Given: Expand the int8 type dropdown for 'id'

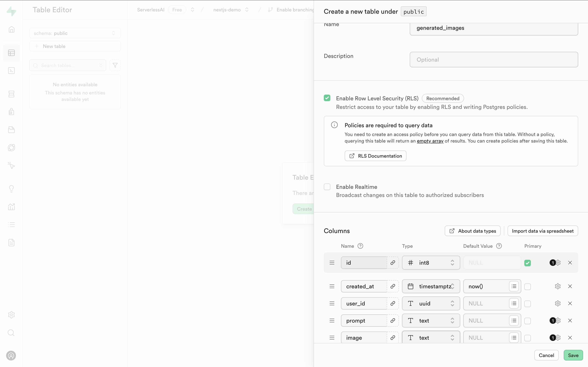Looking at the screenshot, I should [431, 263].
